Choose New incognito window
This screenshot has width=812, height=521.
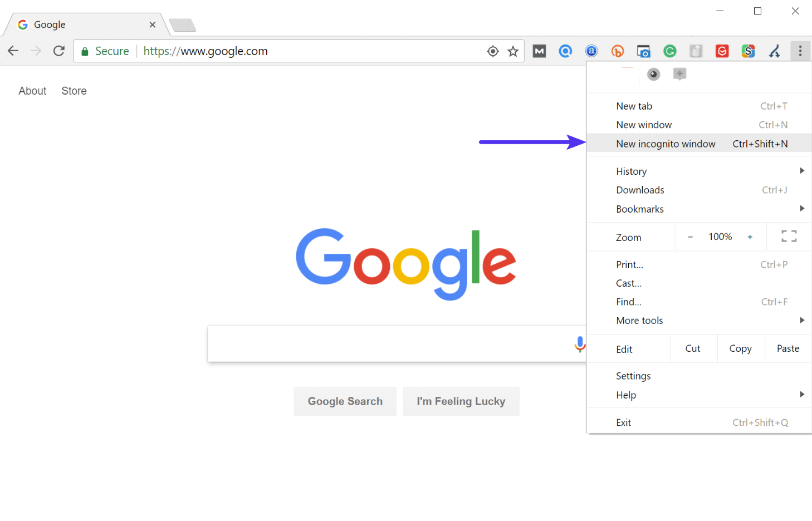700,144
